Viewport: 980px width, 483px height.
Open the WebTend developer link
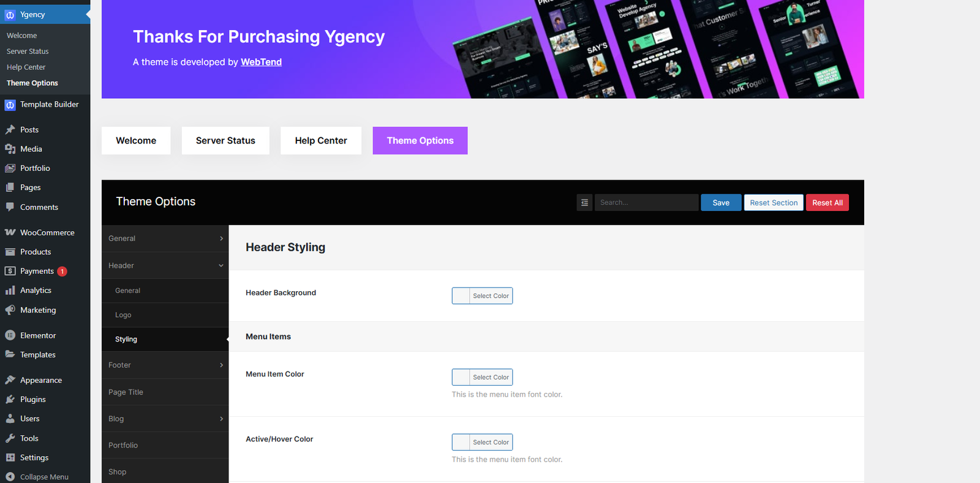(261, 62)
